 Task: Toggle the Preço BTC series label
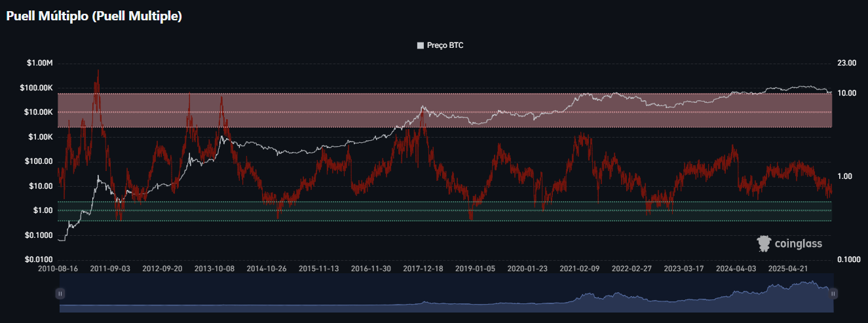coord(445,46)
